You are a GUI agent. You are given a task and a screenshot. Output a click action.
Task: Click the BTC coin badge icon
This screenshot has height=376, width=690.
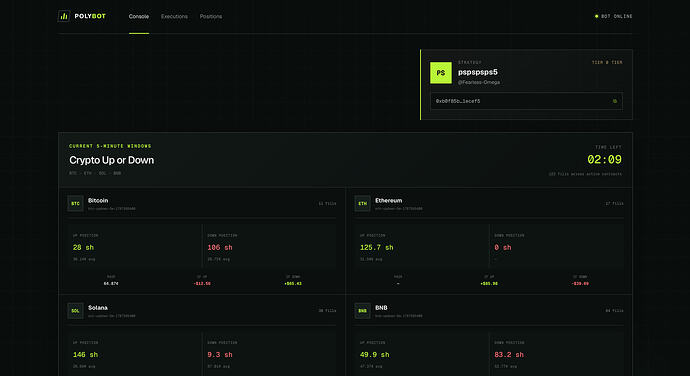point(75,203)
